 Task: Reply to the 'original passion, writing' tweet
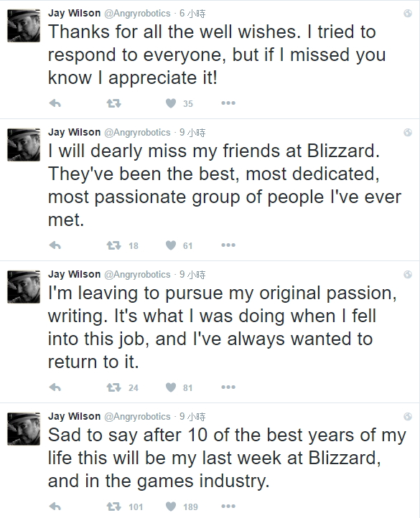click(x=55, y=387)
